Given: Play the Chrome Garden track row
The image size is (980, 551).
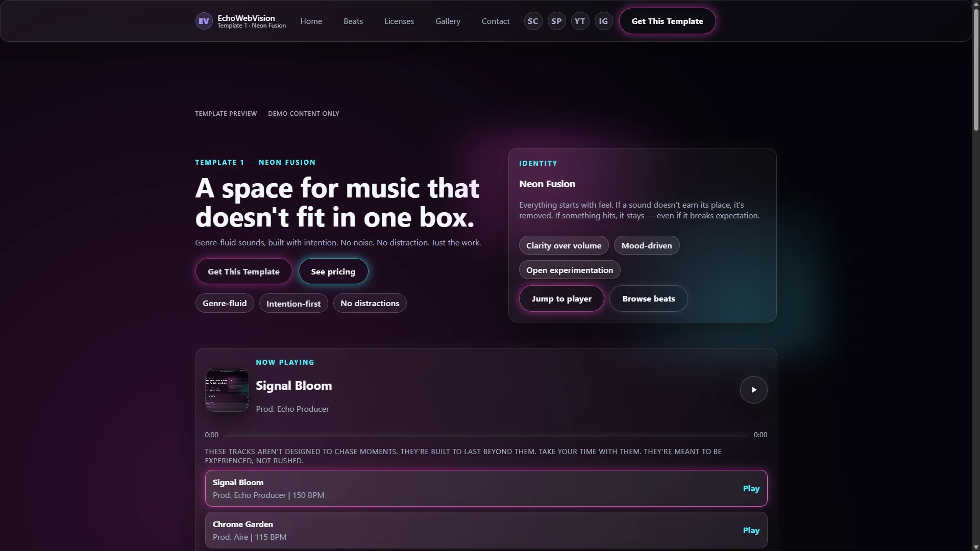Looking at the screenshot, I should click(x=751, y=530).
